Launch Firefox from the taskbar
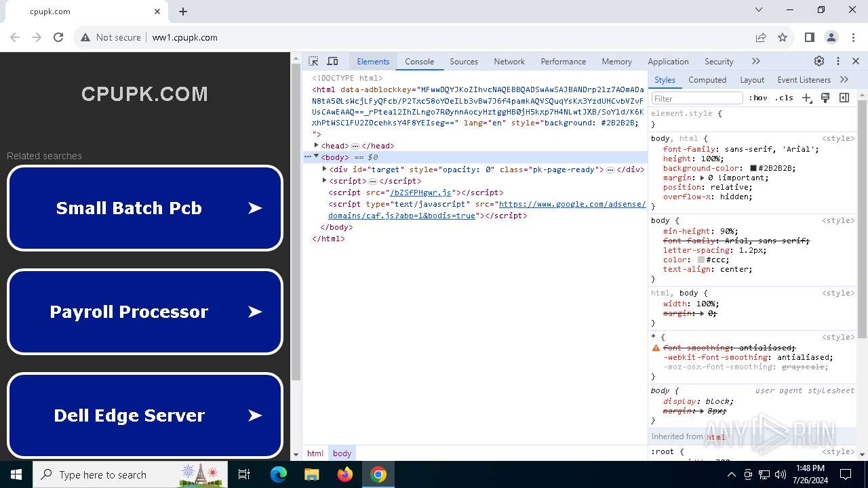The image size is (868, 488). tap(345, 474)
